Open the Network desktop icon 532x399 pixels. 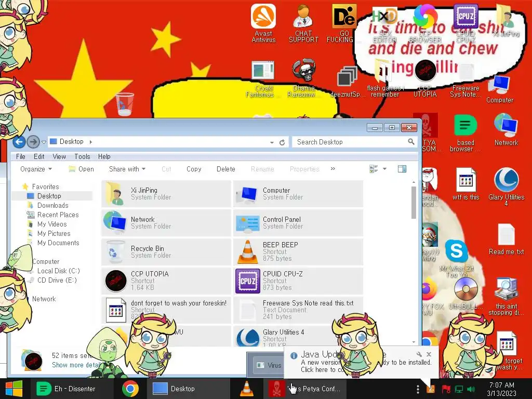click(506, 129)
